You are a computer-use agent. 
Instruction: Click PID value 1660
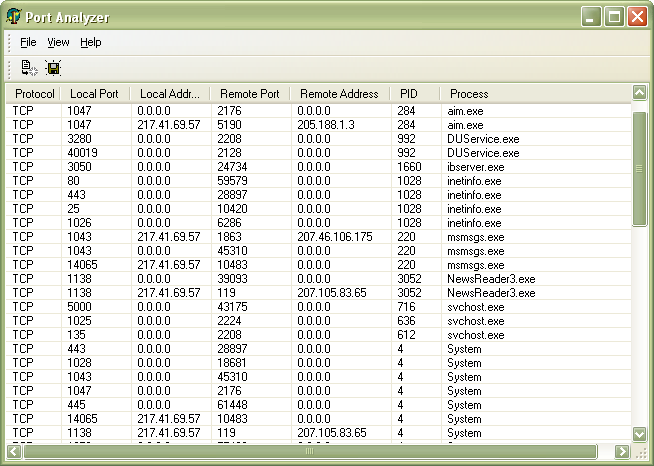pos(409,167)
